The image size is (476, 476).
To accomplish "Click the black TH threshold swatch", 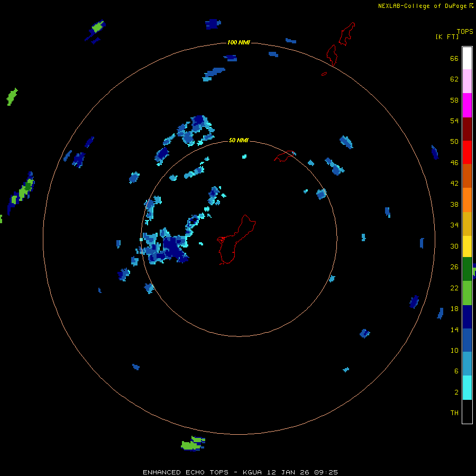I will (x=467, y=411).
